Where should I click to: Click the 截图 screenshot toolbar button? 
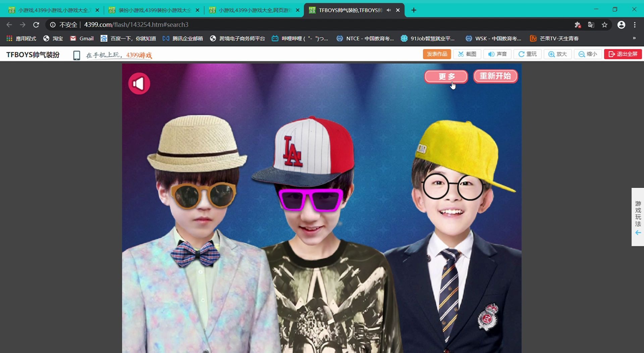[467, 54]
